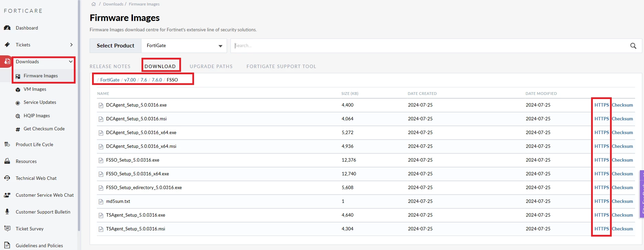Click file icon beside FSSO_Setup_5.0.0316.exe
The height and width of the screenshot is (250, 644).
click(x=101, y=160)
